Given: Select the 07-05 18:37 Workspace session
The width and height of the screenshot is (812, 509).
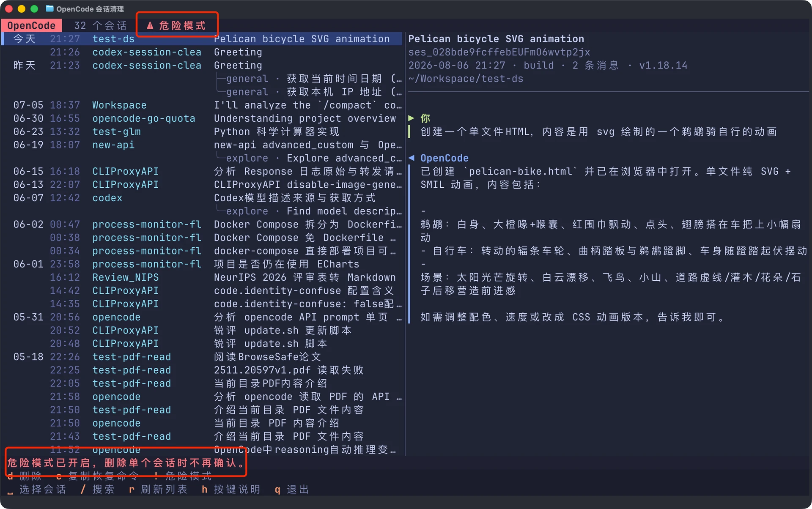Looking at the screenshot, I should pos(201,105).
